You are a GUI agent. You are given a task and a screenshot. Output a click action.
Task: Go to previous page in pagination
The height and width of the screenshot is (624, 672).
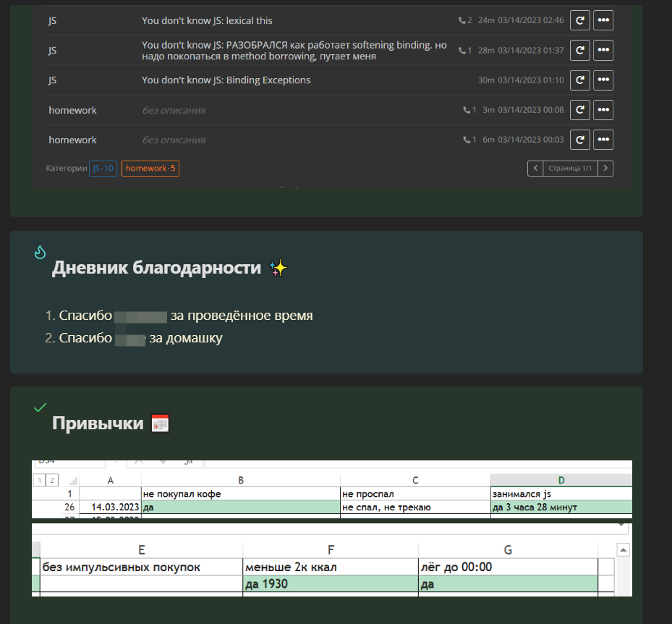point(535,168)
